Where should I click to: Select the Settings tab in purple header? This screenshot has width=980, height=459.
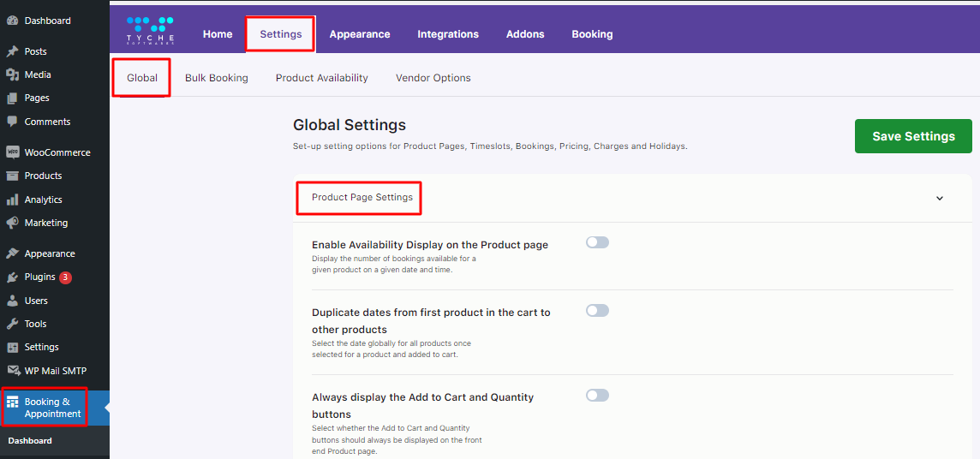coord(281,34)
